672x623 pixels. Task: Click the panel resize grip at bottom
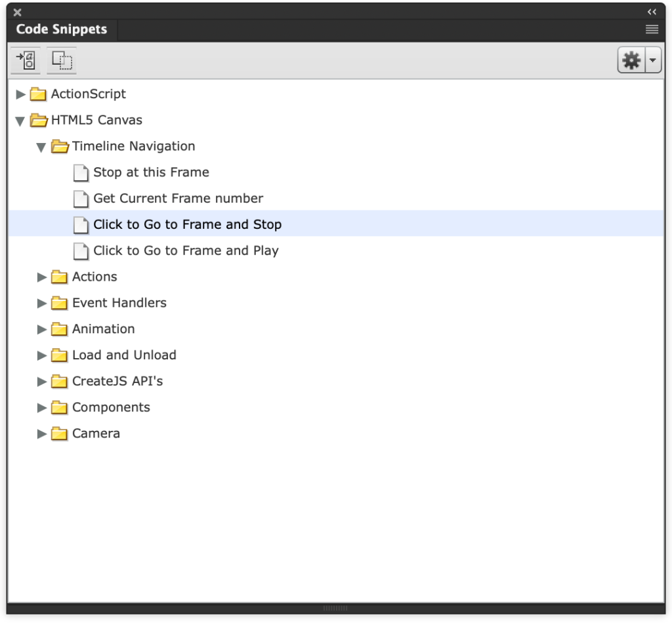coord(335,609)
